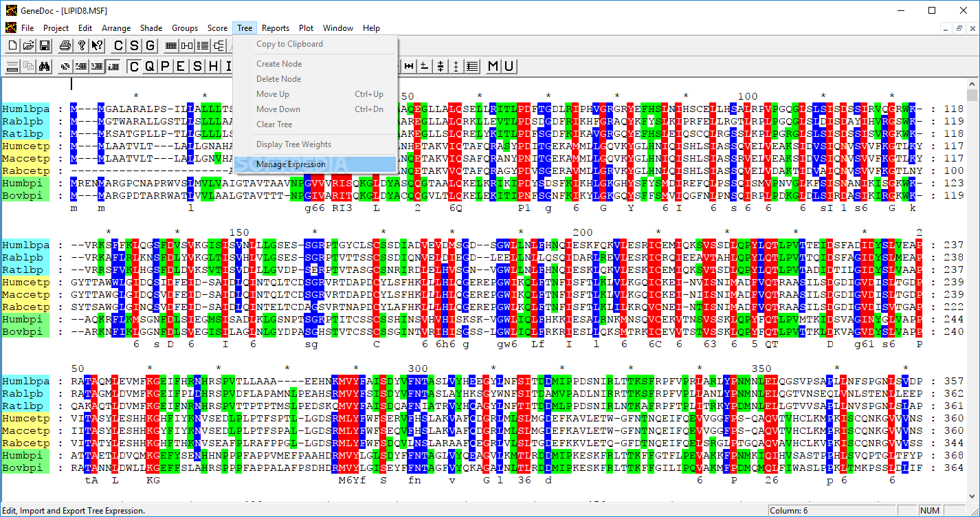Open the Window menu
The width and height of the screenshot is (980, 517).
(x=338, y=28)
